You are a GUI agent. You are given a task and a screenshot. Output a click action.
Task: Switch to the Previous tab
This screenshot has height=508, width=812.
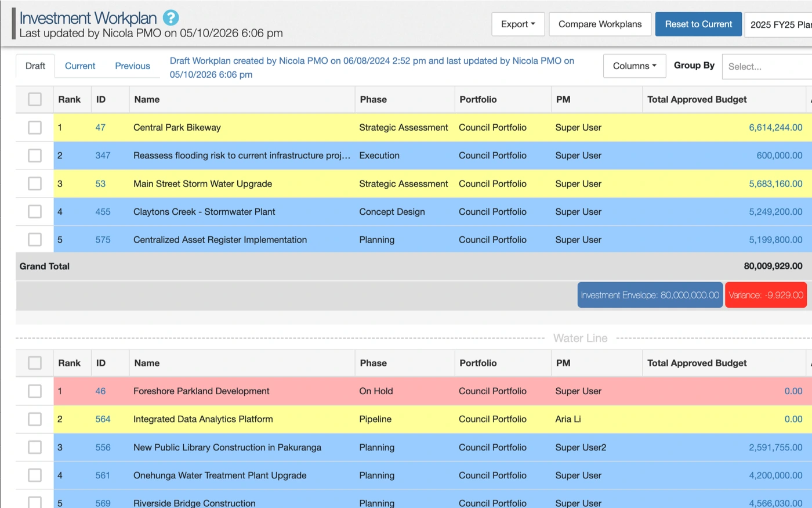(132, 66)
